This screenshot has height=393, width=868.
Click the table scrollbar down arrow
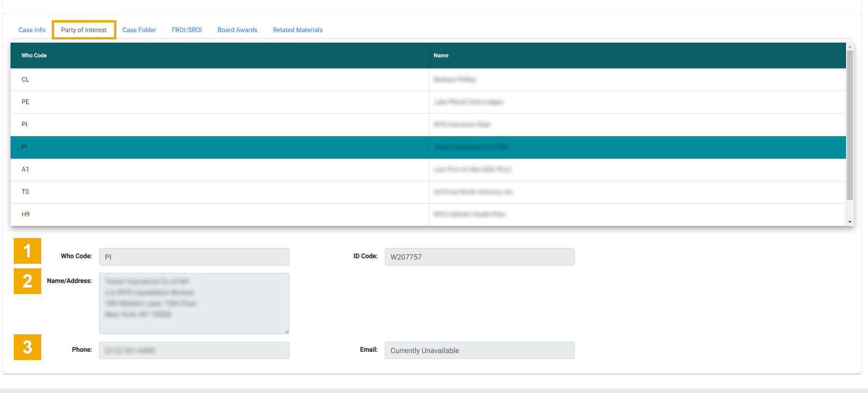850,222
